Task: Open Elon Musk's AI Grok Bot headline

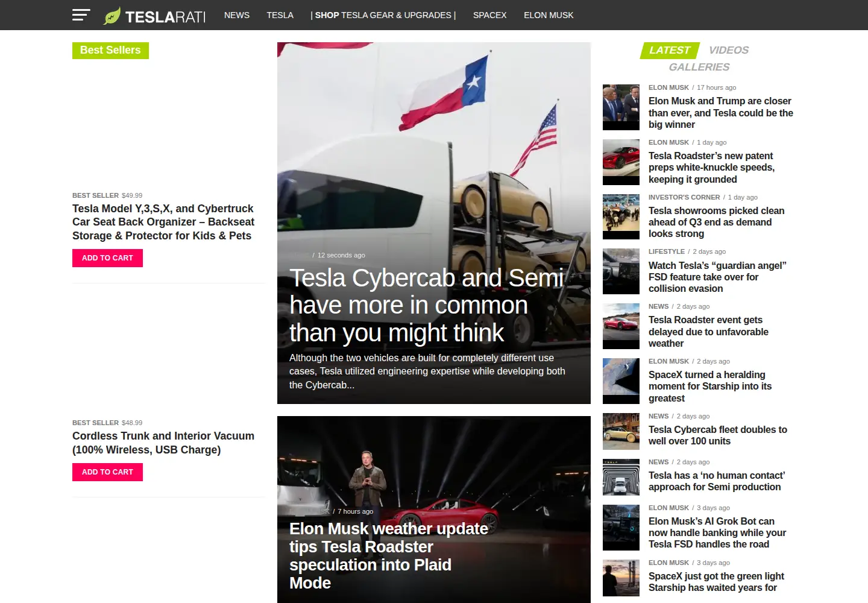Action: click(x=717, y=532)
